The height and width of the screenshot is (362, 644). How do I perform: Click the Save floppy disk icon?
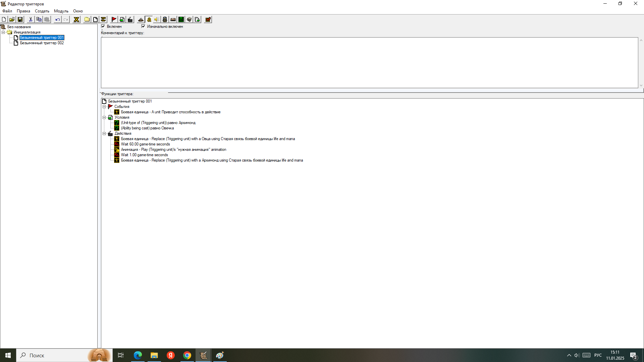click(20, 19)
